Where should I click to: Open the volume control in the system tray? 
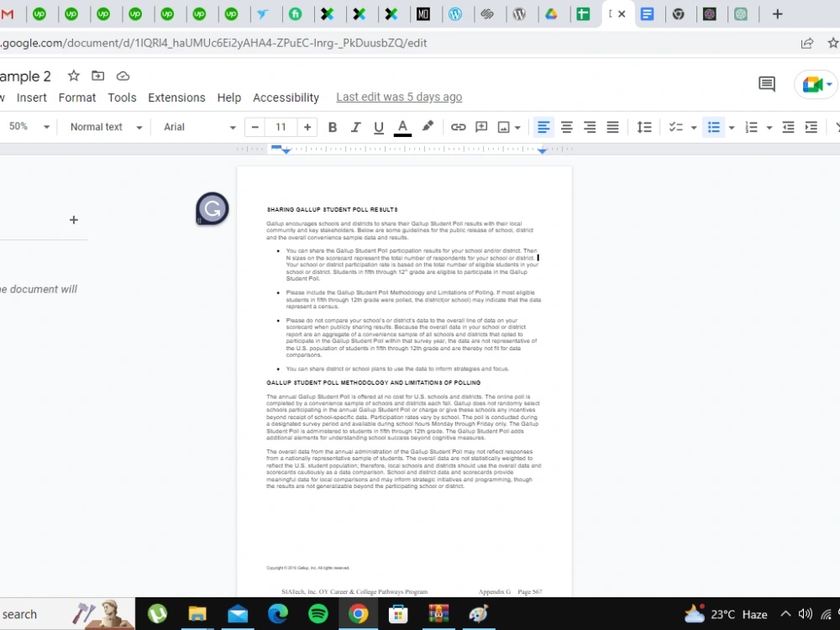pyautogui.click(x=805, y=614)
